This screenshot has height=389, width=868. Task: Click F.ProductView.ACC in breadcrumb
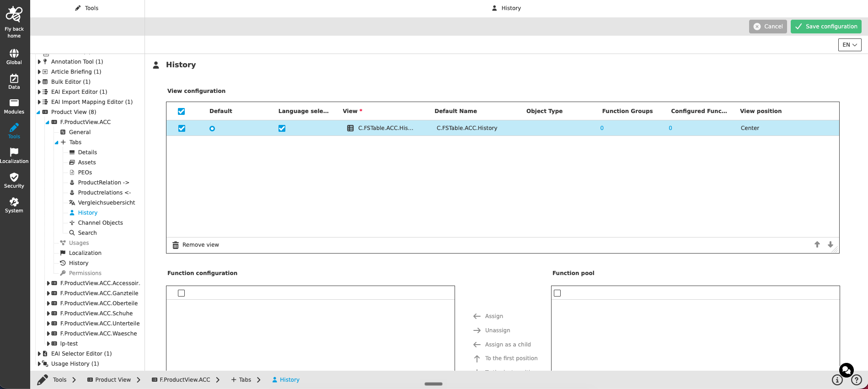click(181, 380)
